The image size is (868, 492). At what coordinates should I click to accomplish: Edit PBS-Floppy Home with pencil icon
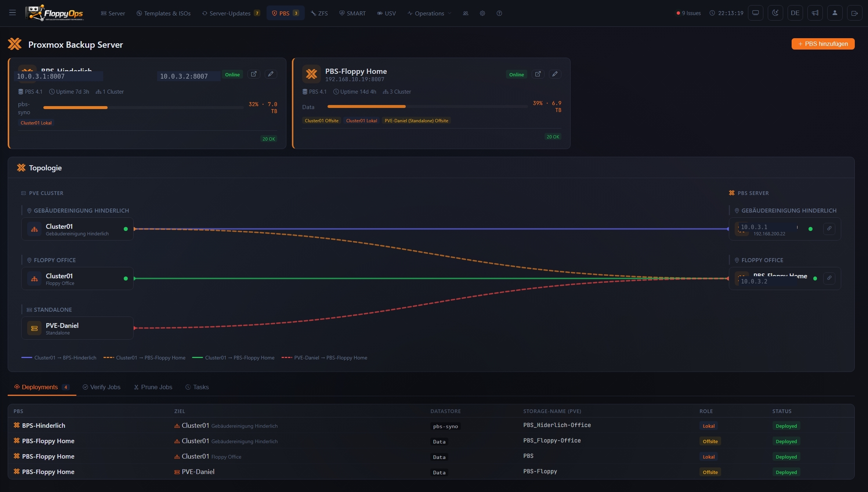555,74
